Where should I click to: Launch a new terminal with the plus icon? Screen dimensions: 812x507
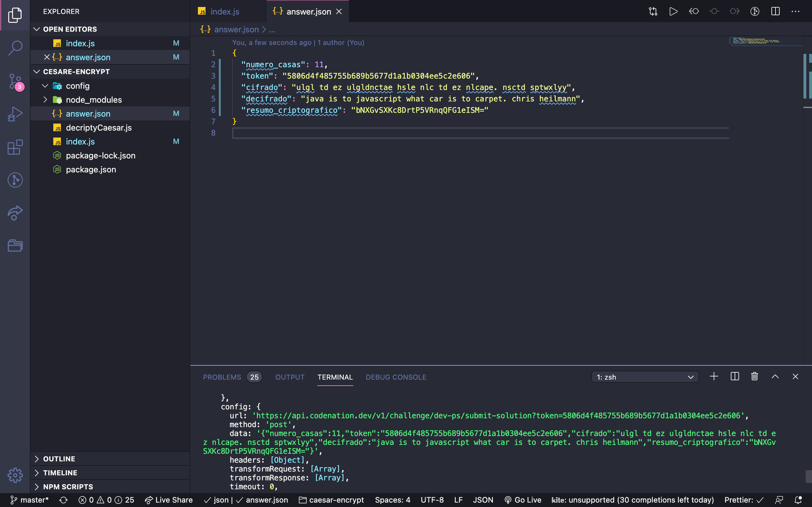tap(714, 376)
